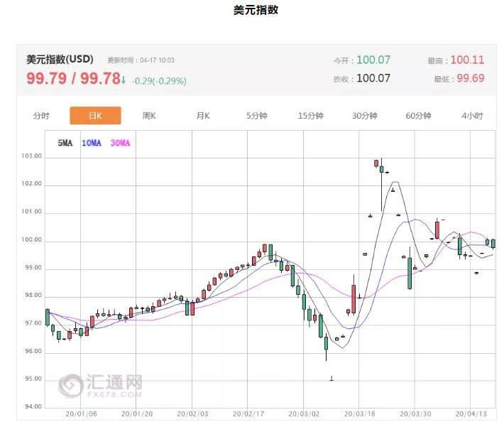Click the 今开 100.07 opening value
504x427 pixels.
pos(362,60)
